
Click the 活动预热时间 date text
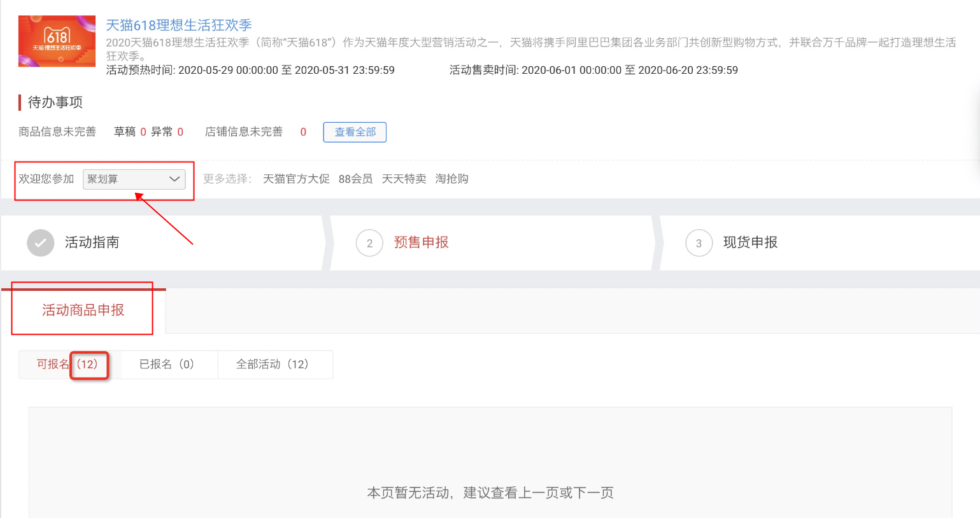[x=250, y=70]
